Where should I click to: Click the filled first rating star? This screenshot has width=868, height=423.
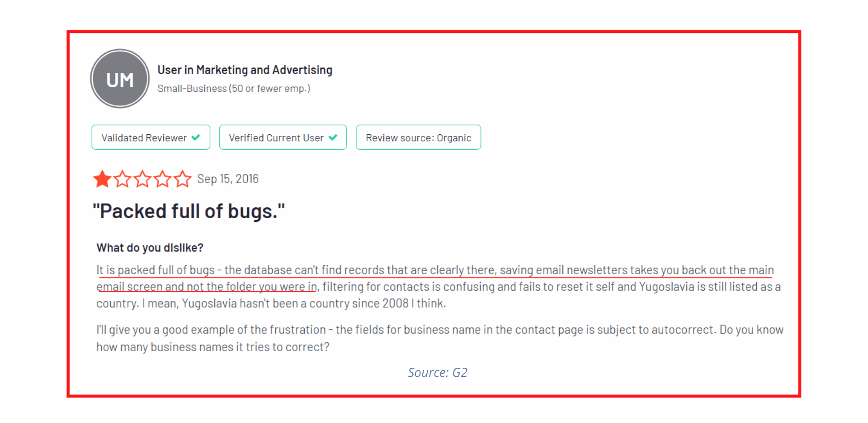tap(102, 179)
